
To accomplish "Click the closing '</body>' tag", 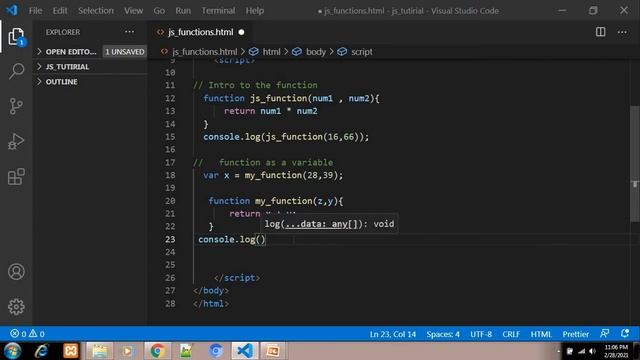I will [x=211, y=290].
